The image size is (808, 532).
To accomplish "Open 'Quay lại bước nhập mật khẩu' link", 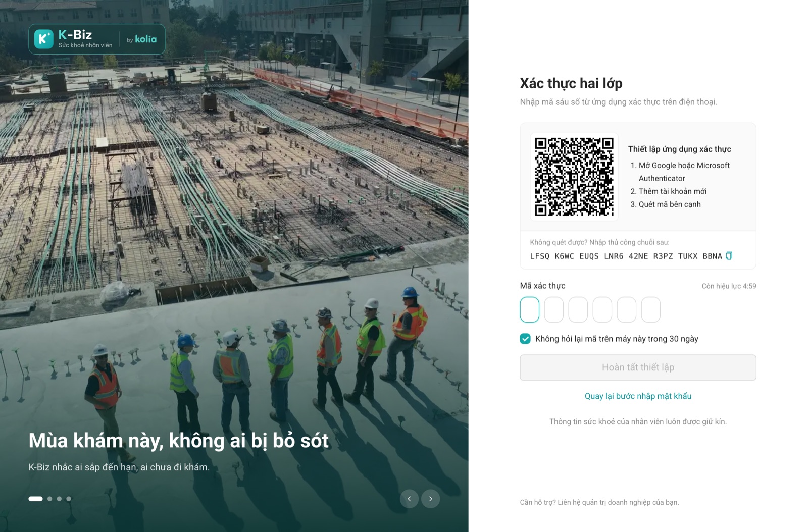I will (638, 396).
